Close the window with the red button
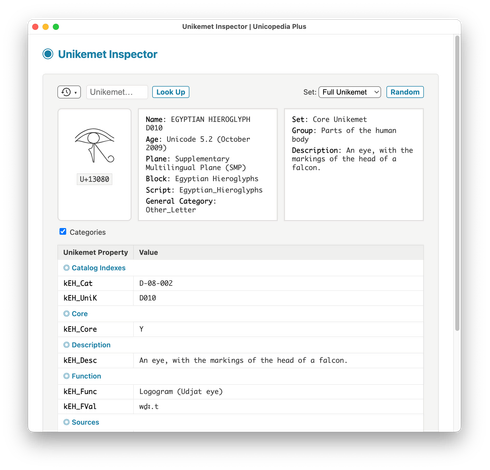 [x=35, y=27]
